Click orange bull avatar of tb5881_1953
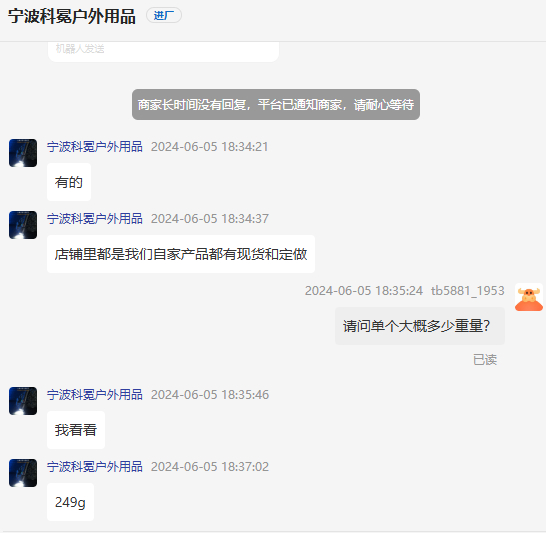Screen dimensions: 546x533 tap(529, 297)
